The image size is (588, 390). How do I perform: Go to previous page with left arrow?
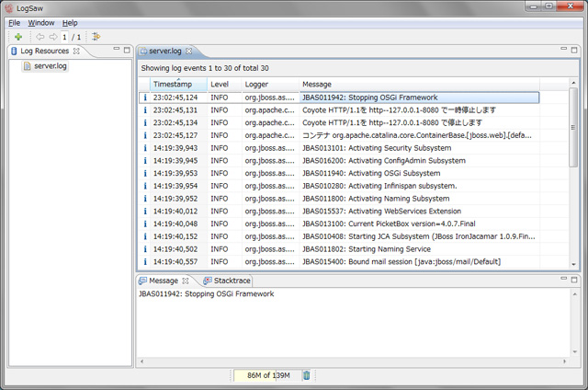click(x=40, y=37)
